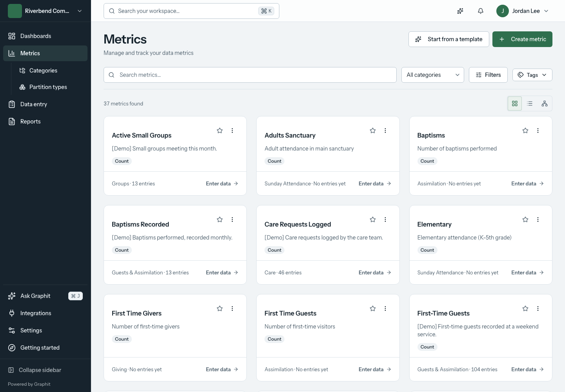The height and width of the screenshot is (392, 565).
Task: Star the First Time Givers metric
Action: 220,309
